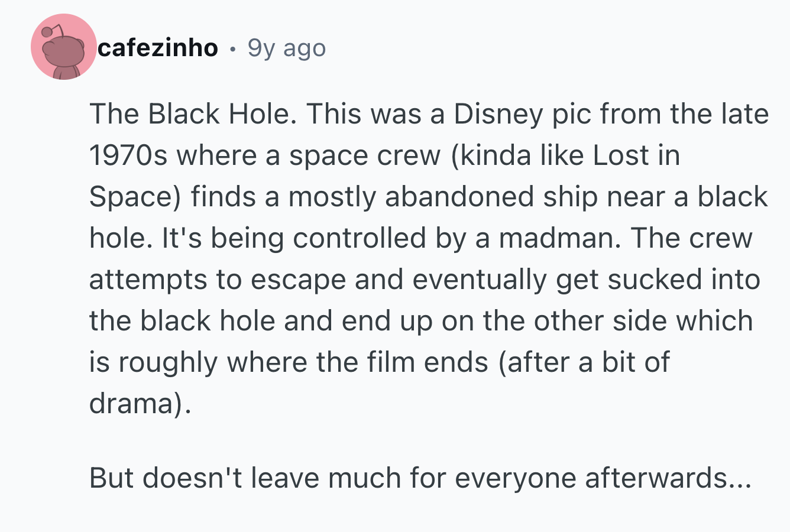Open cafezinho's Reddit snoo avatar
Image resolution: width=790 pixels, height=532 pixels.
(x=63, y=47)
